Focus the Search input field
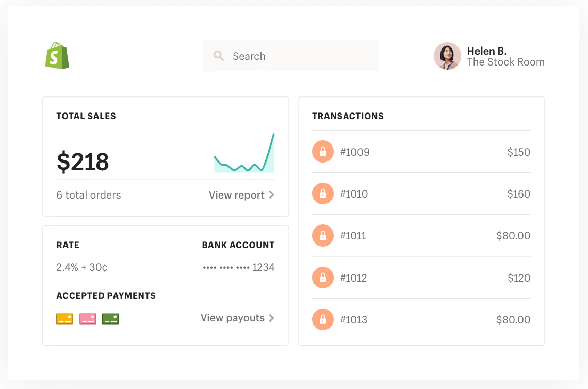Screen dimensions: 588x389 299,56
